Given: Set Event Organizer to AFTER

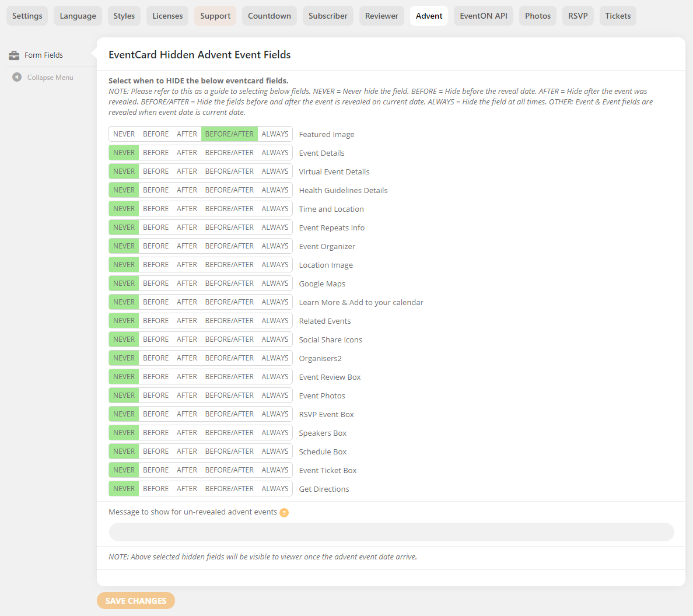Looking at the screenshot, I should point(187,246).
